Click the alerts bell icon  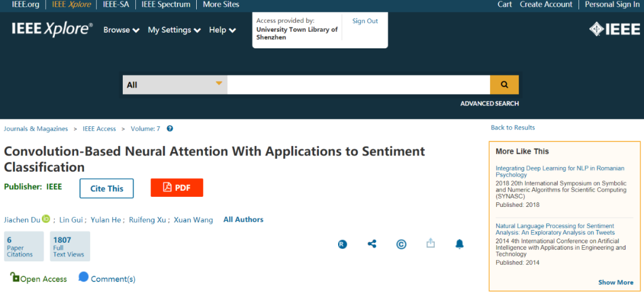pos(460,245)
